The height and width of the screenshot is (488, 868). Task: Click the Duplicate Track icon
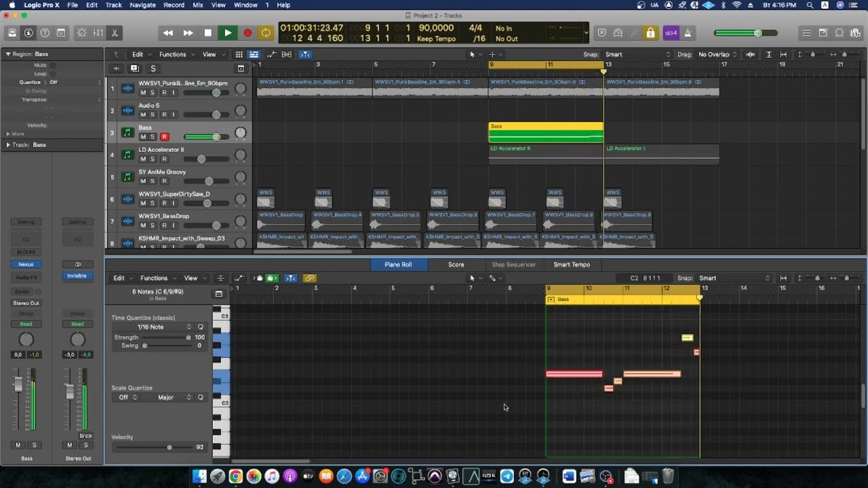click(x=134, y=68)
